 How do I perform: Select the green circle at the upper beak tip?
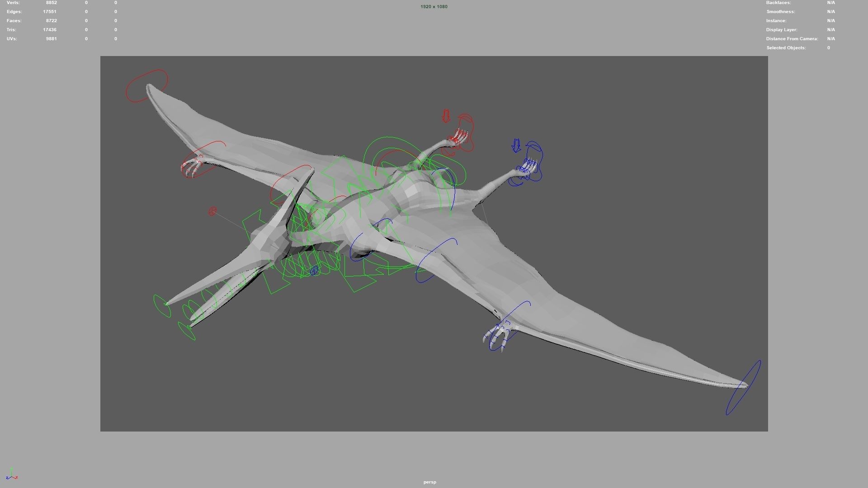(162, 306)
